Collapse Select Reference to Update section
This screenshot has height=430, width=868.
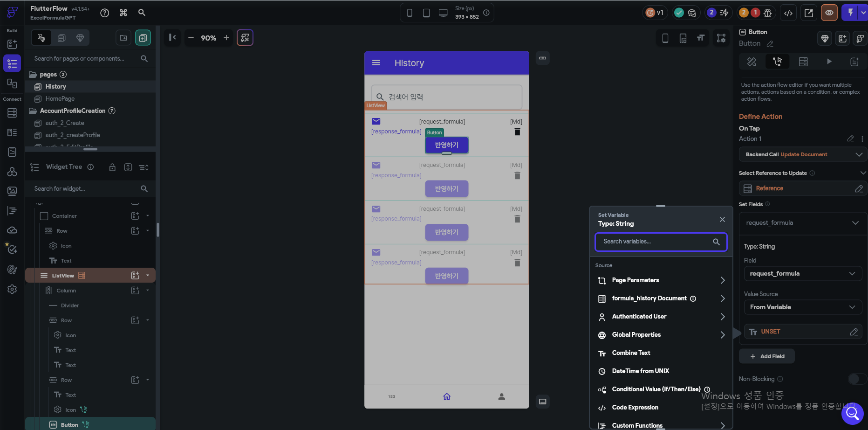point(863,173)
